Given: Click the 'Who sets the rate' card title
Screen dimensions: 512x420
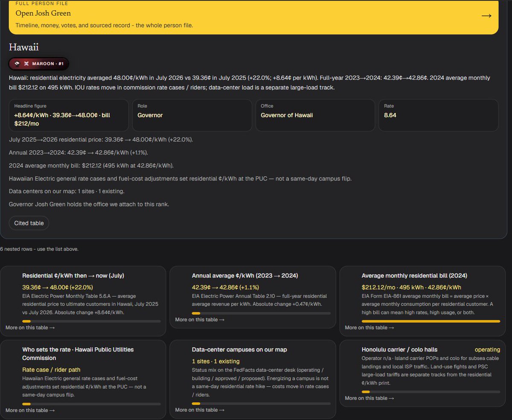Looking at the screenshot, I should (x=78, y=354).
